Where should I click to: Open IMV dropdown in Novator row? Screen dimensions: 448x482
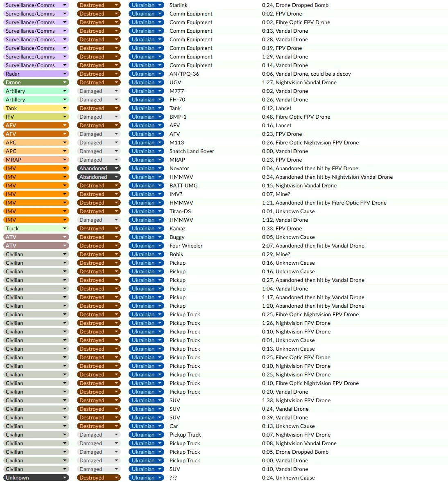36,169
